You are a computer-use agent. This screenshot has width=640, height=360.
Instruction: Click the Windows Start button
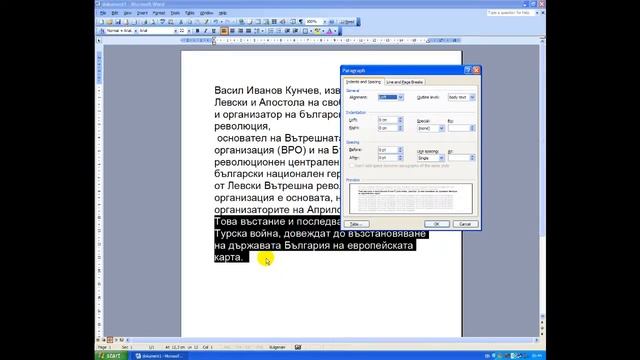coord(111,356)
